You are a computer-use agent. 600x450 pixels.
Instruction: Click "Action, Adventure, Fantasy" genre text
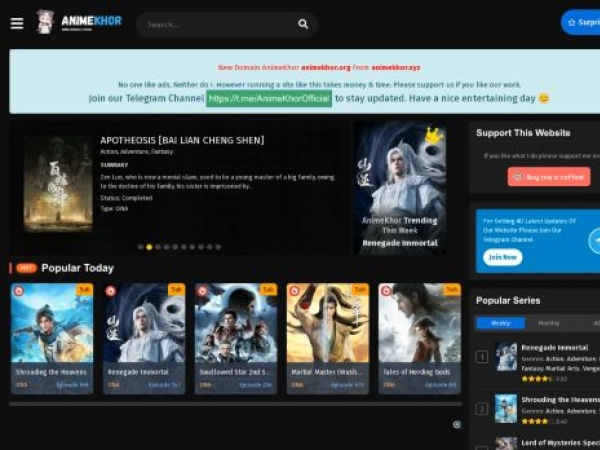tap(137, 152)
